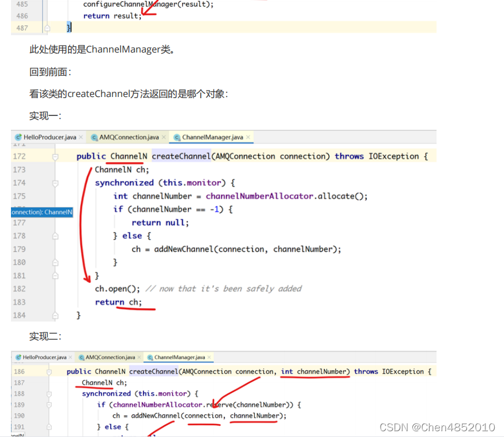Close HelloProducer.java tab in upper editor
The height and width of the screenshot is (437, 504).
click(81, 137)
